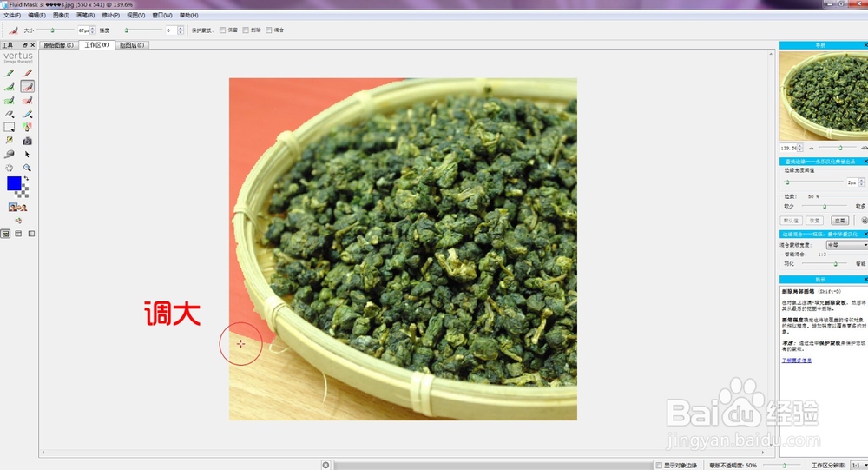Select the red Delete global brush tool

click(27, 100)
